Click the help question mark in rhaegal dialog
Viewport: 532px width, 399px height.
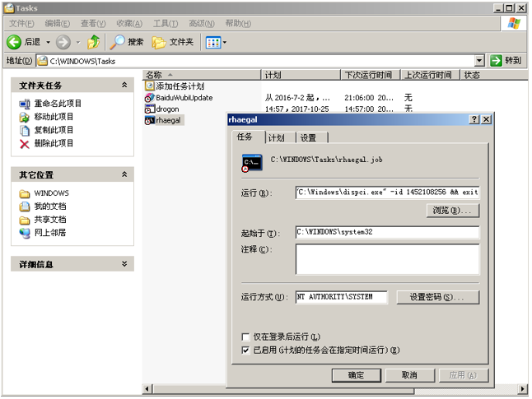474,119
